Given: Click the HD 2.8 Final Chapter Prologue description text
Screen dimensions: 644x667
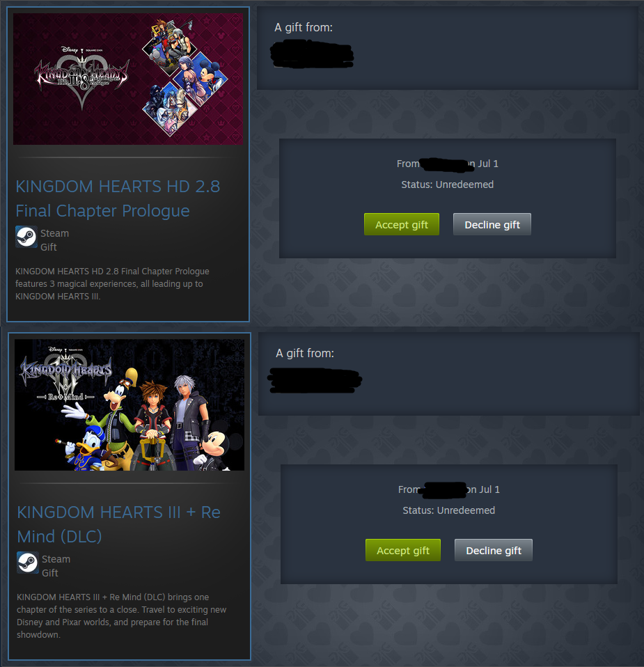Looking at the screenshot, I should click(x=112, y=284).
